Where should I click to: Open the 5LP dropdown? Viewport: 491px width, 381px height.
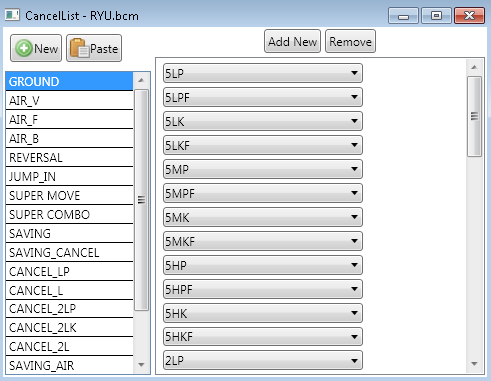[x=263, y=73]
